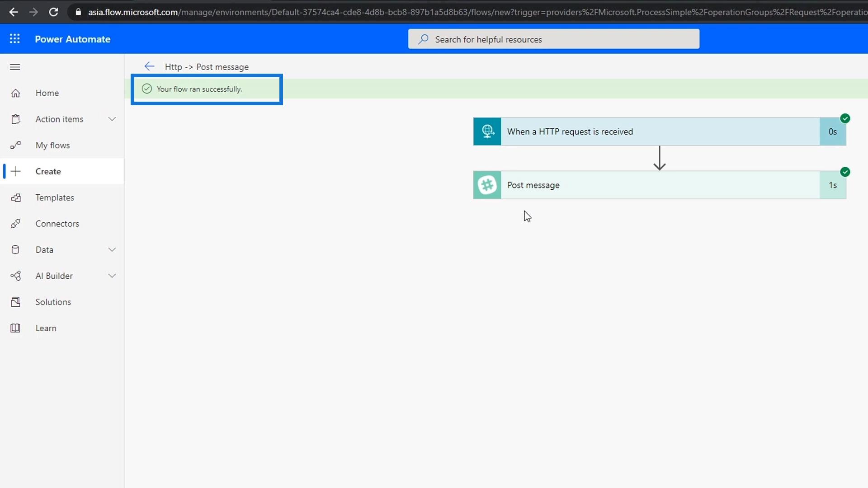Click the Connectors plug icon

click(x=15, y=224)
